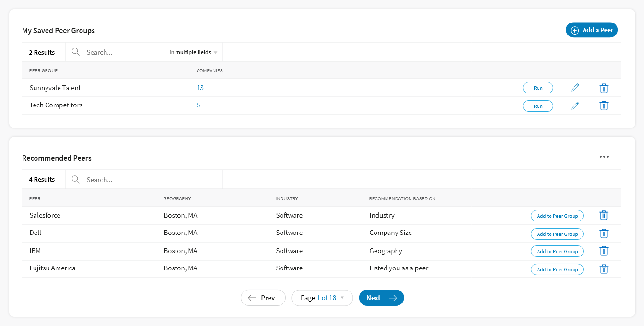Open the 13 companies link for Sunnyvale Talent

point(200,88)
